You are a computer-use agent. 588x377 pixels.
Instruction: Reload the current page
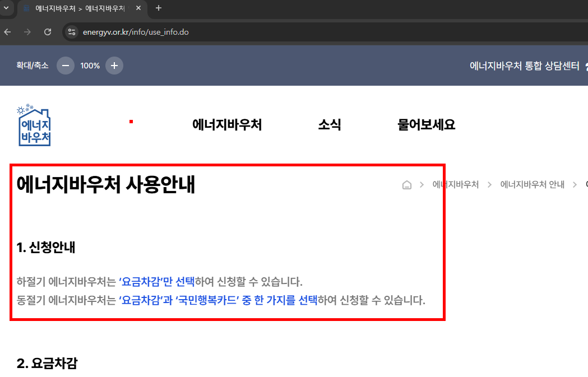[48, 32]
